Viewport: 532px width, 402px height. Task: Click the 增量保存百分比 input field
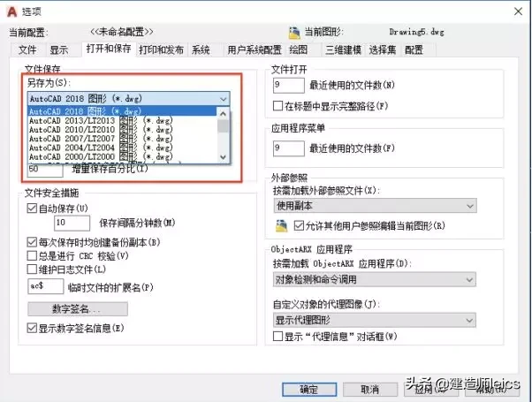click(45, 171)
